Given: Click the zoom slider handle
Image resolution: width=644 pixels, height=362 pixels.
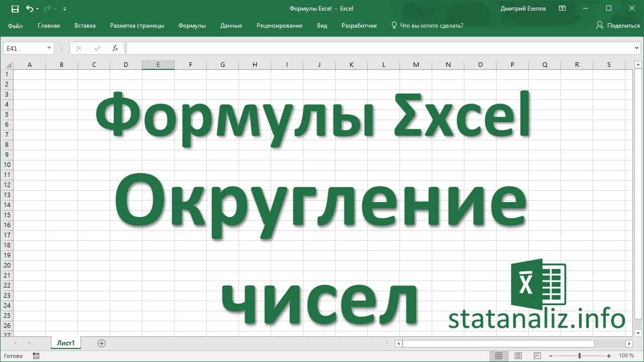Looking at the screenshot, I should pos(580,356).
